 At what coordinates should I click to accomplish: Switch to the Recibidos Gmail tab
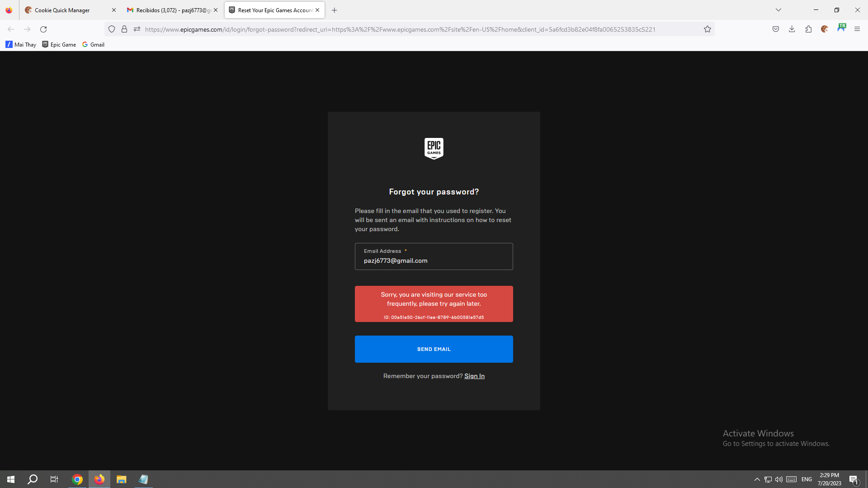[x=172, y=10]
